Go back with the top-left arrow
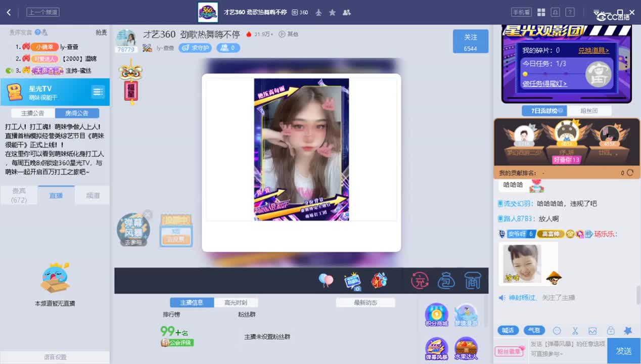Image resolution: width=641 pixels, height=364 pixels. (9, 12)
